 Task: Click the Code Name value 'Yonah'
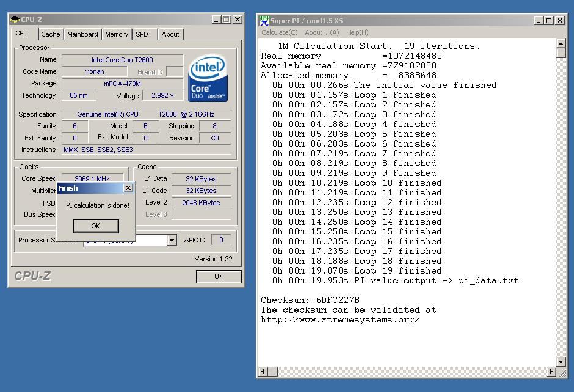tap(95, 71)
